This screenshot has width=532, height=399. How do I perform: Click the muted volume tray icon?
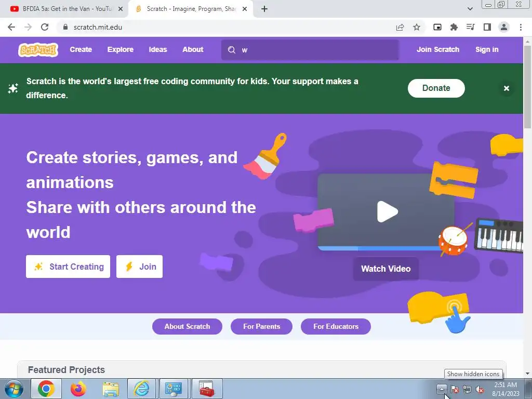480,389
